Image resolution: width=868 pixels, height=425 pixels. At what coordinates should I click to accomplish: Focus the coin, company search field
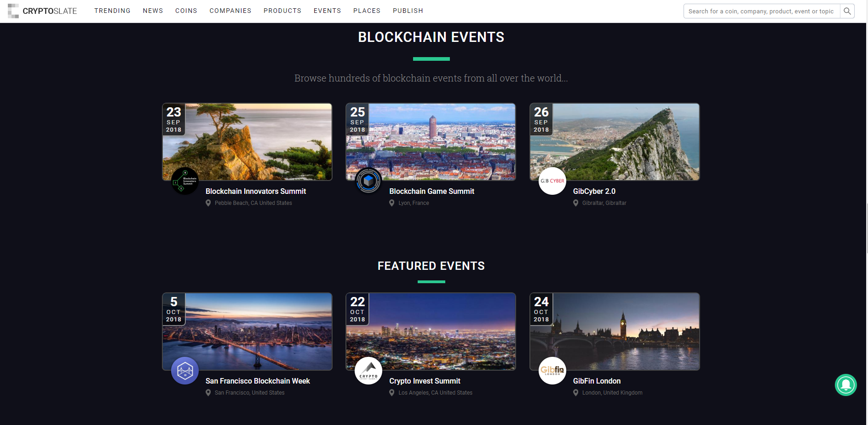tap(762, 11)
